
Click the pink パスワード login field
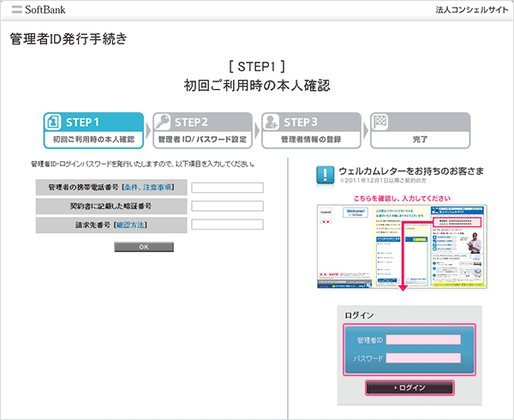423,358
